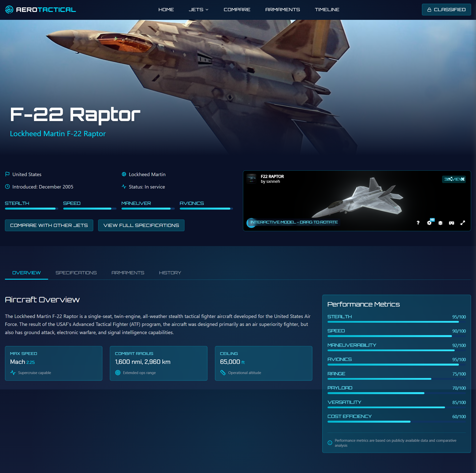This screenshot has height=473, width=476.
Task: Click the Speed '90/100' score
Action: tap(459, 331)
